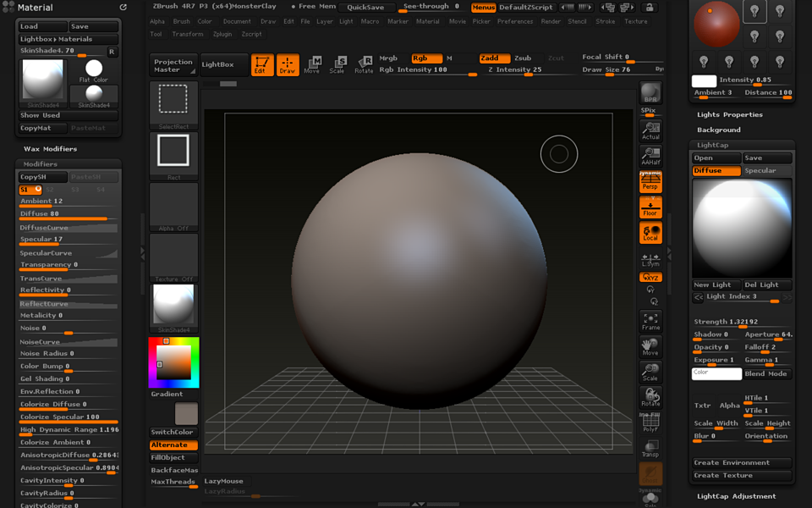Click the Create Environment button
The image size is (812, 508).
pos(742,462)
